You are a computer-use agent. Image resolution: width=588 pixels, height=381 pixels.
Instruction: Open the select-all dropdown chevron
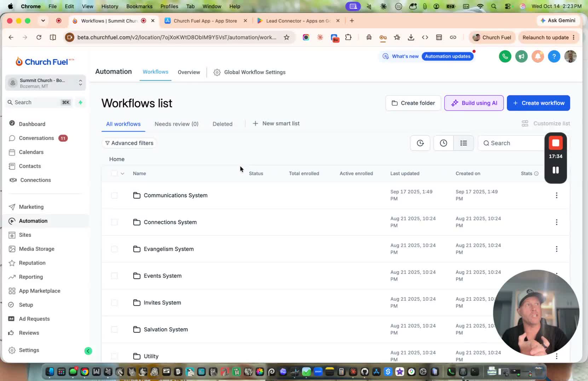click(x=122, y=174)
